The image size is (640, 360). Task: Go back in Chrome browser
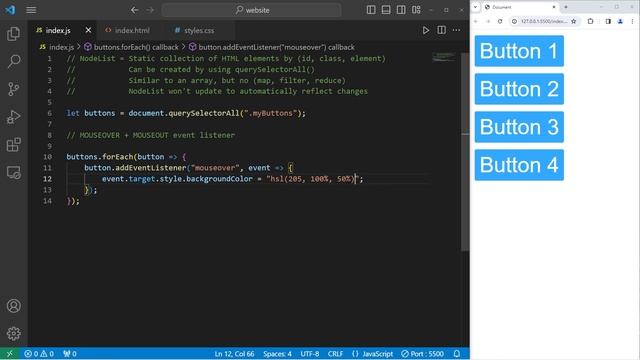point(476,21)
